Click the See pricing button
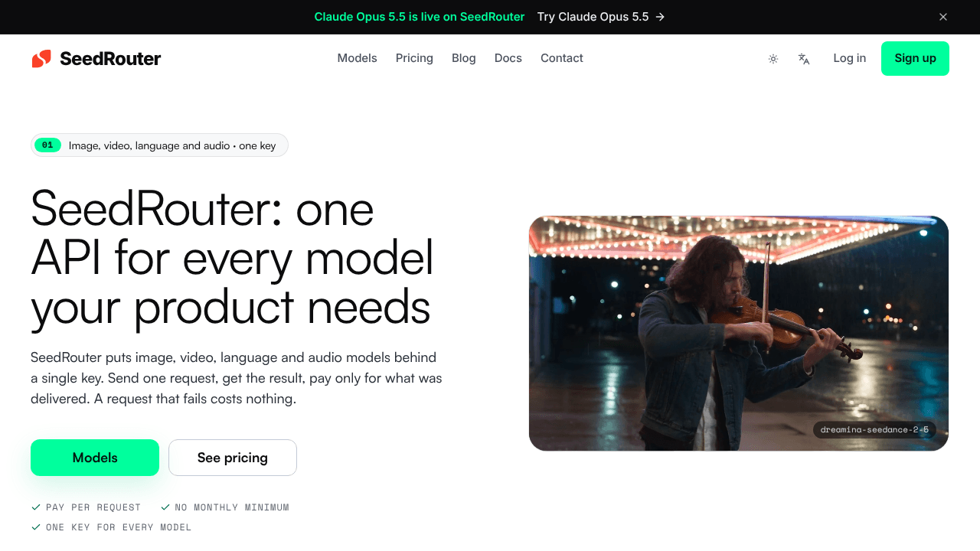This screenshot has width=980, height=551. [x=233, y=458]
